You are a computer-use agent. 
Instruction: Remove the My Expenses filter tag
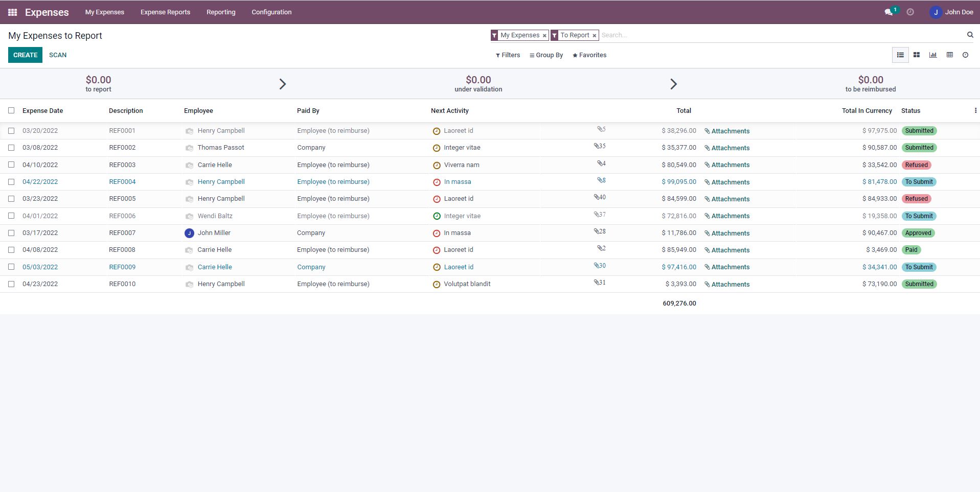tap(544, 36)
